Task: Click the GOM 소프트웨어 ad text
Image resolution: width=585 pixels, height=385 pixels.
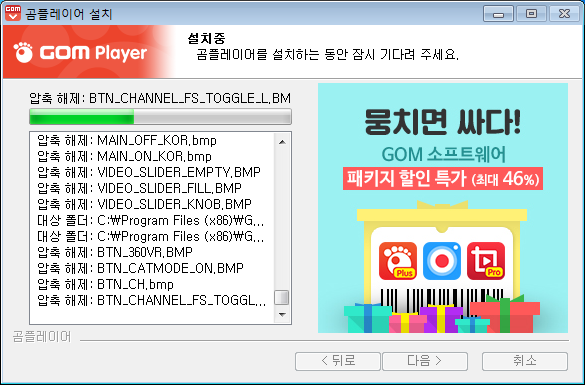Action: click(x=444, y=154)
